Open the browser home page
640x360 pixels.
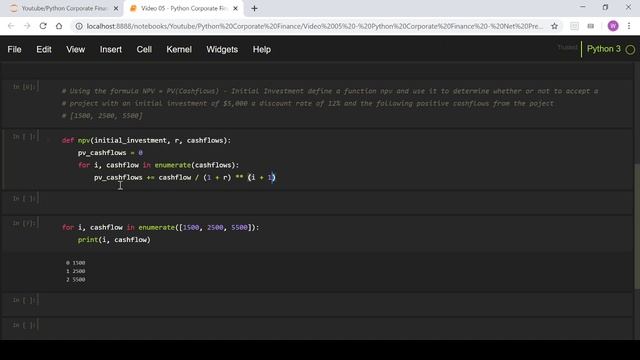pyautogui.click(x=59, y=26)
